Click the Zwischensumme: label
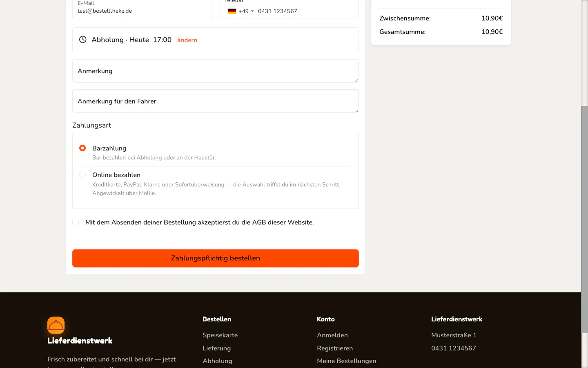Viewport: 588px width, 368px height. tap(405, 18)
